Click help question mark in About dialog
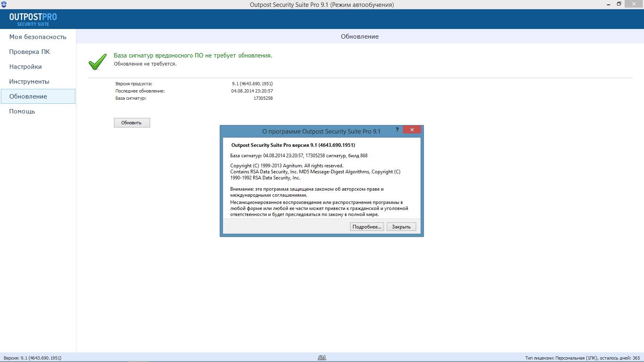This screenshot has height=362, width=644. 397,130
